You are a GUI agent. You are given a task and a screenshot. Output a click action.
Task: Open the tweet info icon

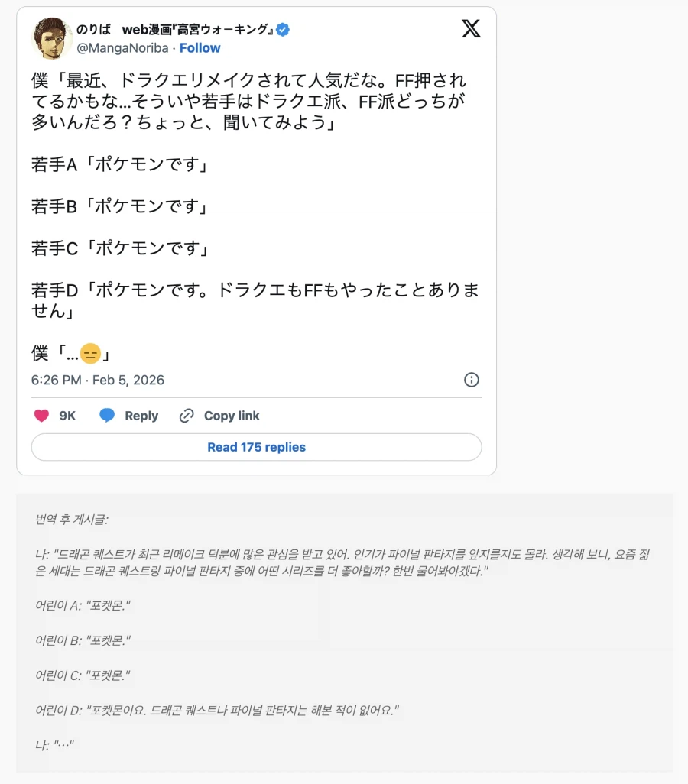[x=472, y=380]
